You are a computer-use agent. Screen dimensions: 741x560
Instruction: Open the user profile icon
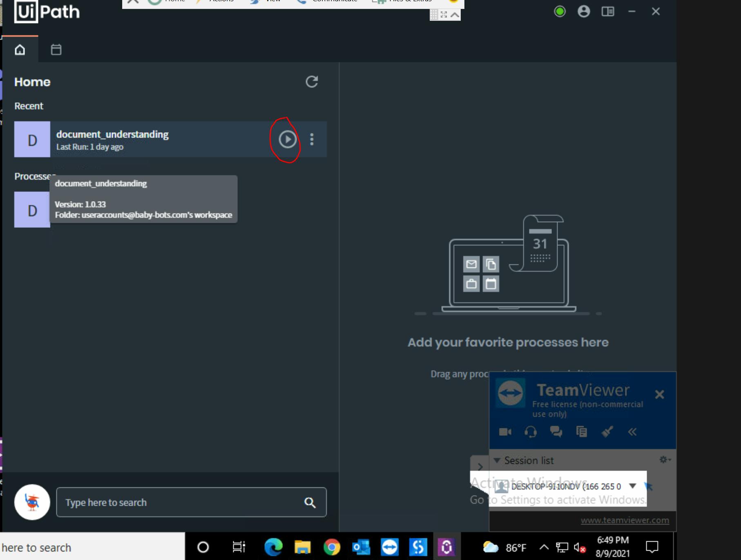coord(584,11)
